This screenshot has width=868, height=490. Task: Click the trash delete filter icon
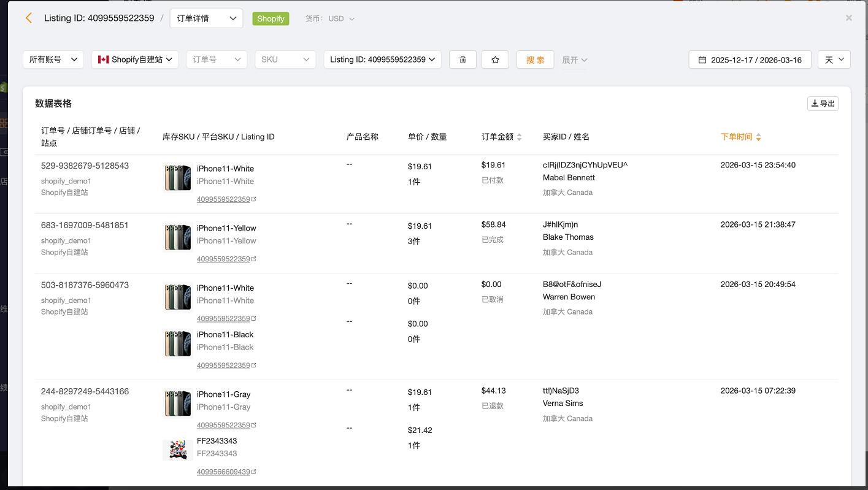(463, 59)
